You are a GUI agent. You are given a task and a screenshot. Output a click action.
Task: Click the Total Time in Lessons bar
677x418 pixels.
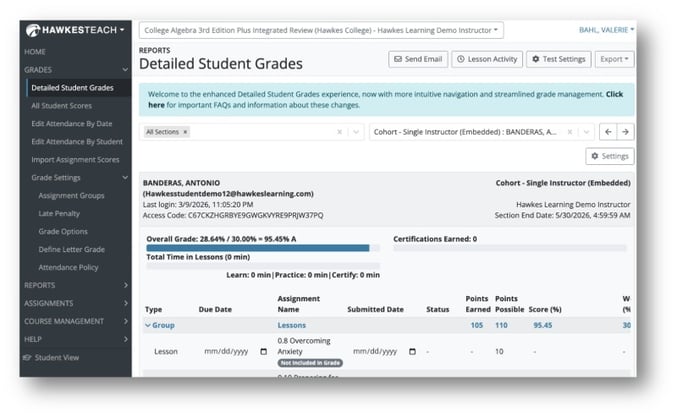click(263, 266)
